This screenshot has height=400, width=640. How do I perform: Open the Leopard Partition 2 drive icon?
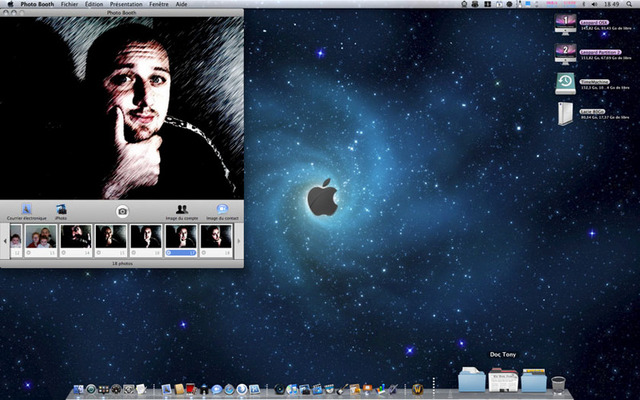(x=565, y=54)
